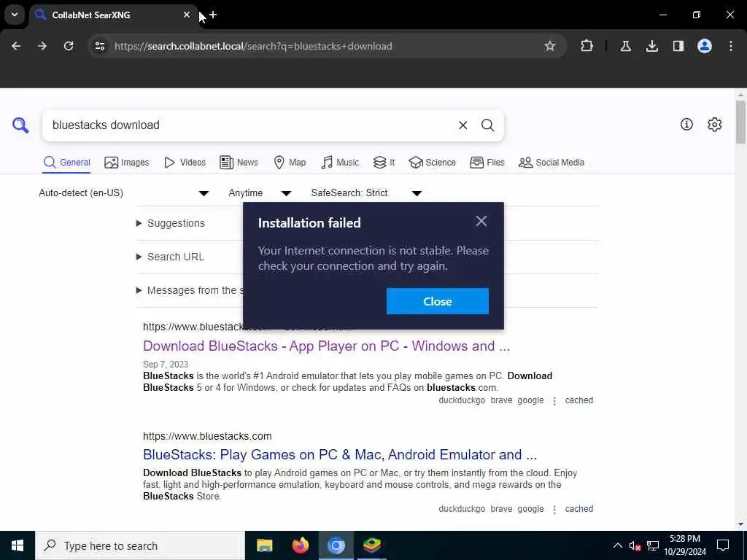The image size is (747, 560).
Task: Click the page vertical scrollbar thumb
Action: tap(740, 122)
